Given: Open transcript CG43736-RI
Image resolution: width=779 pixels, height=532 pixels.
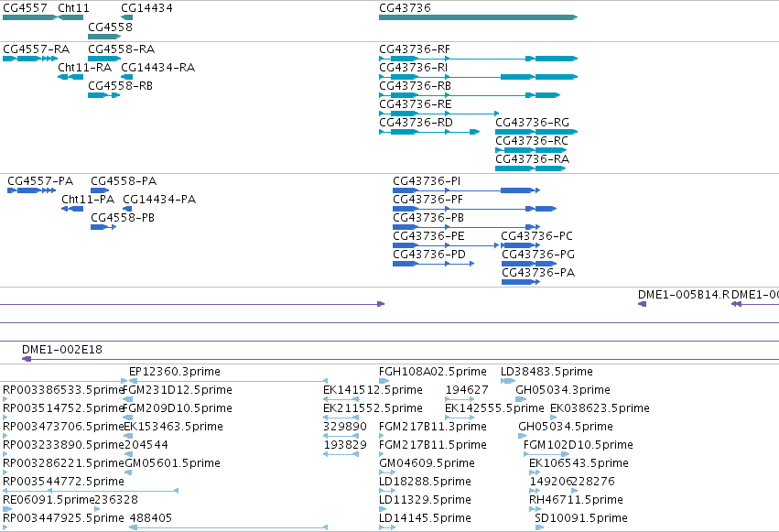Looking at the screenshot, I should [x=478, y=77].
